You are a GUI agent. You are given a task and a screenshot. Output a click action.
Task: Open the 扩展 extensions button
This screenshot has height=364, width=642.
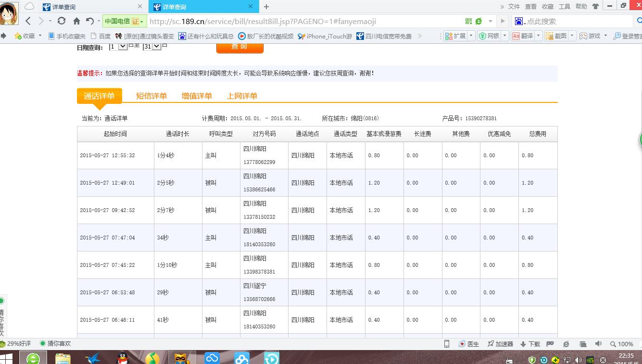455,36
